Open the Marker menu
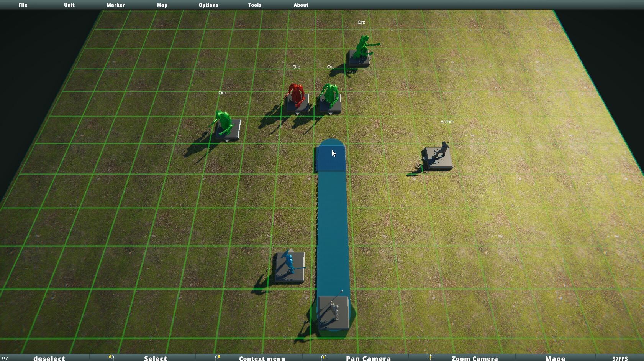Viewport: 644px width, 361px height. click(115, 5)
